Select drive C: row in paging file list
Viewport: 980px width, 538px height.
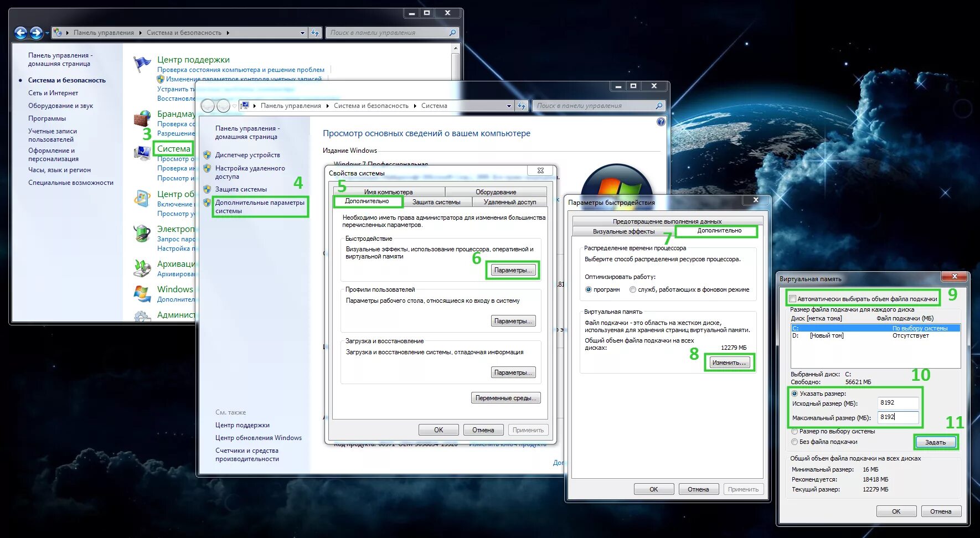pyautogui.click(x=875, y=328)
